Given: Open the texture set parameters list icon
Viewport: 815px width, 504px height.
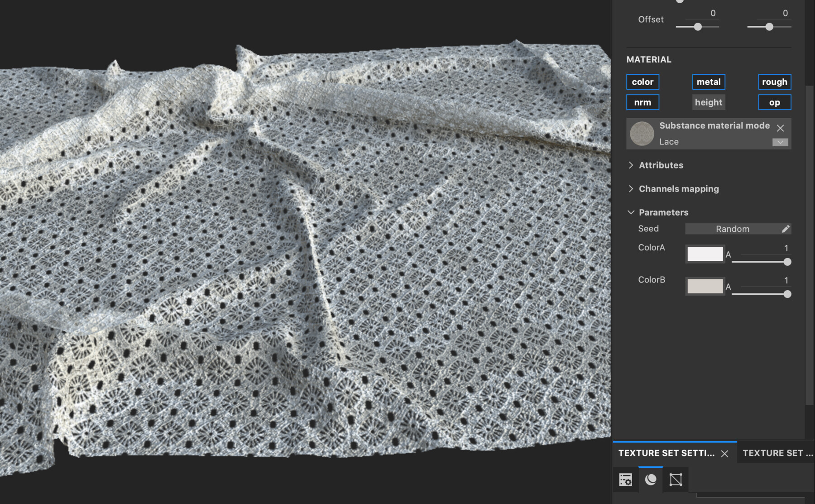Looking at the screenshot, I should coord(626,480).
